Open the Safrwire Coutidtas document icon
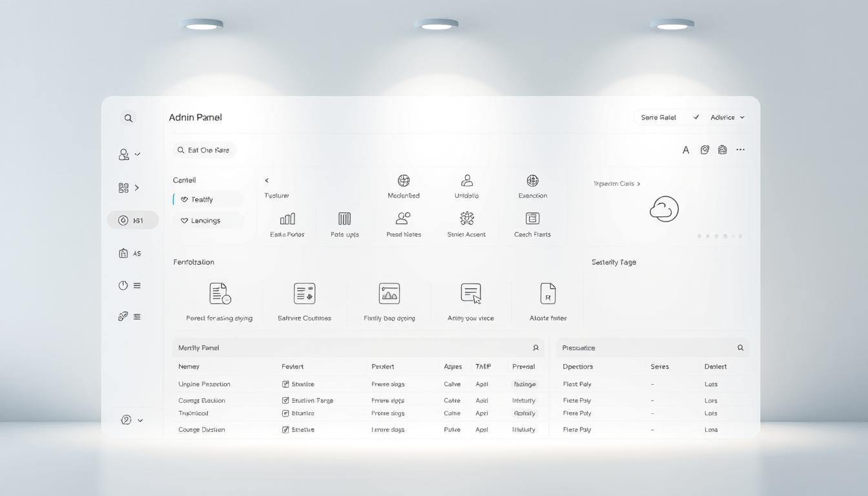The image size is (868, 496). 304,293
